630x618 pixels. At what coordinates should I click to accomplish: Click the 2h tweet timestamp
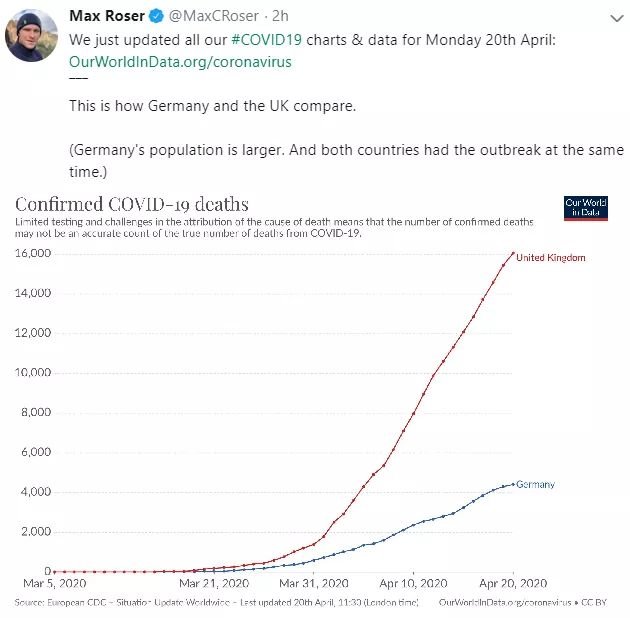pos(280,16)
